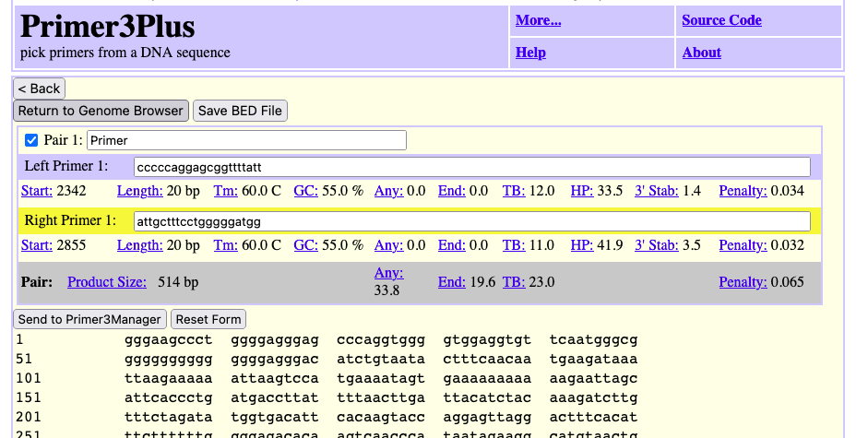Click sequence block gggaagccct

[168, 340]
